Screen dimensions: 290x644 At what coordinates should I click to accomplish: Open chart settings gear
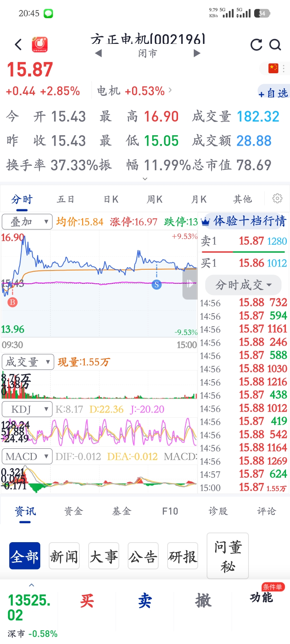click(277, 198)
